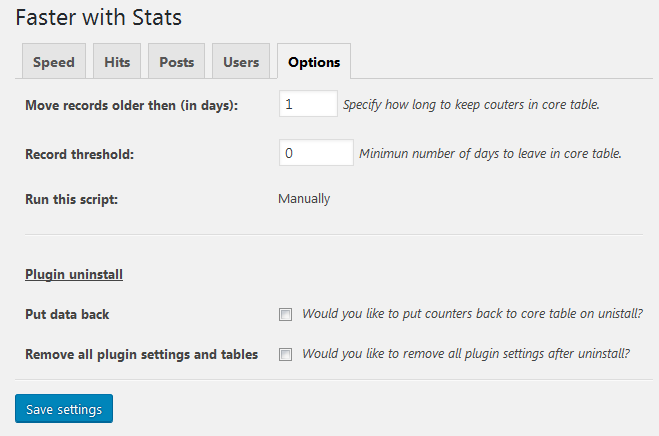The image size is (659, 436).
Task: Click the Record threshold label
Action: tap(79, 154)
